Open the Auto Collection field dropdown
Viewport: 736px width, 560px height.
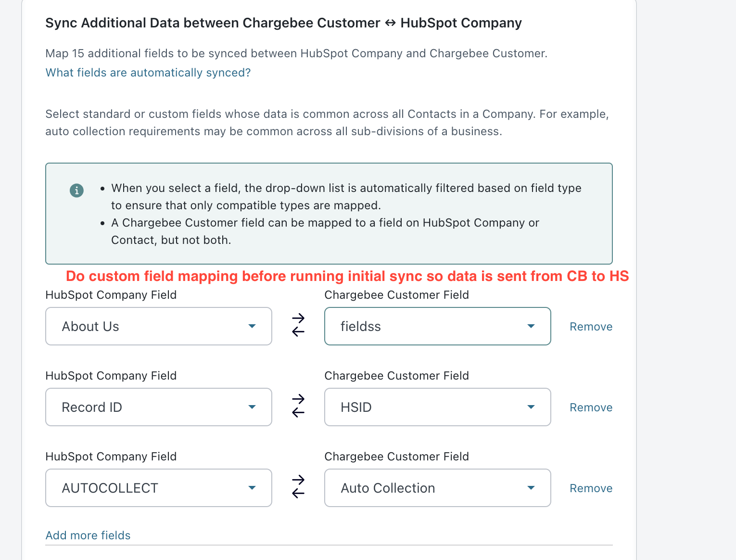click(x=437, y=488)
